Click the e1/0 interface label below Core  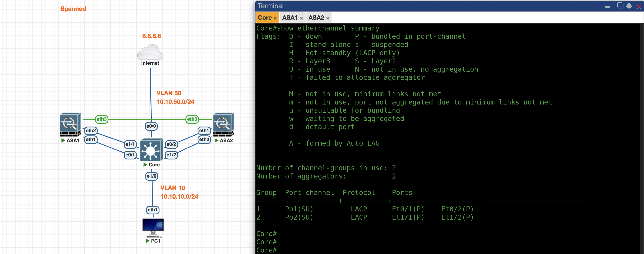point(151,176)
